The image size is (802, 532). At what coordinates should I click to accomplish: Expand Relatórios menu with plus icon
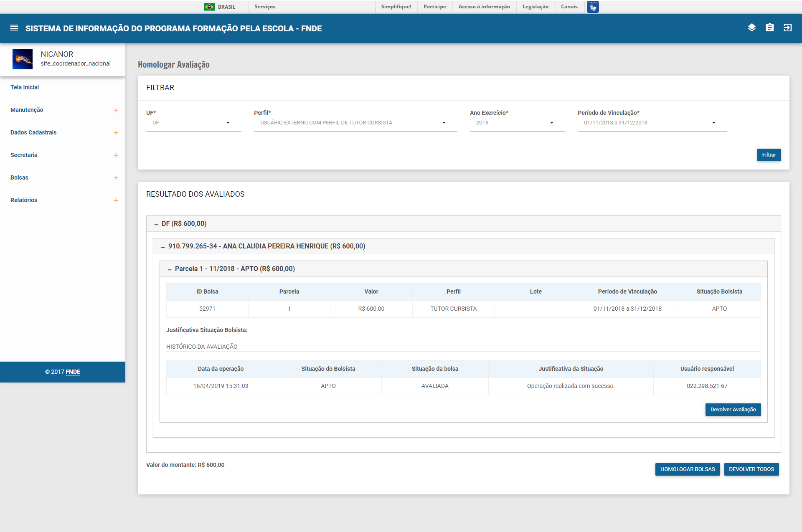point(116,200)
